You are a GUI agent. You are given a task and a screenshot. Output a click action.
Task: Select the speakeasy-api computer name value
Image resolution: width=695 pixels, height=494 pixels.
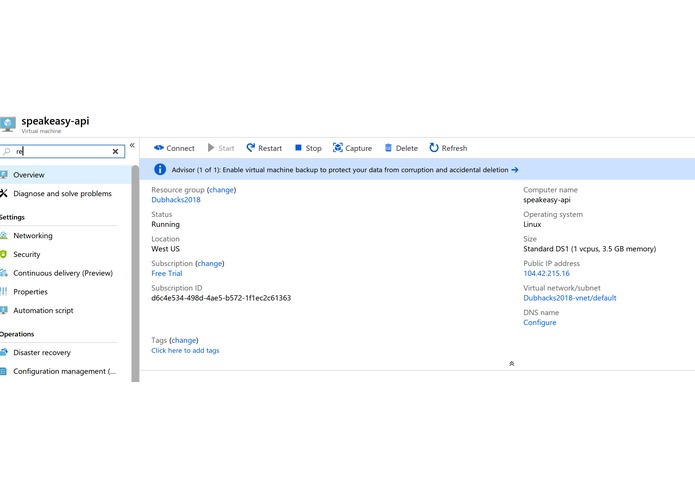547,200
